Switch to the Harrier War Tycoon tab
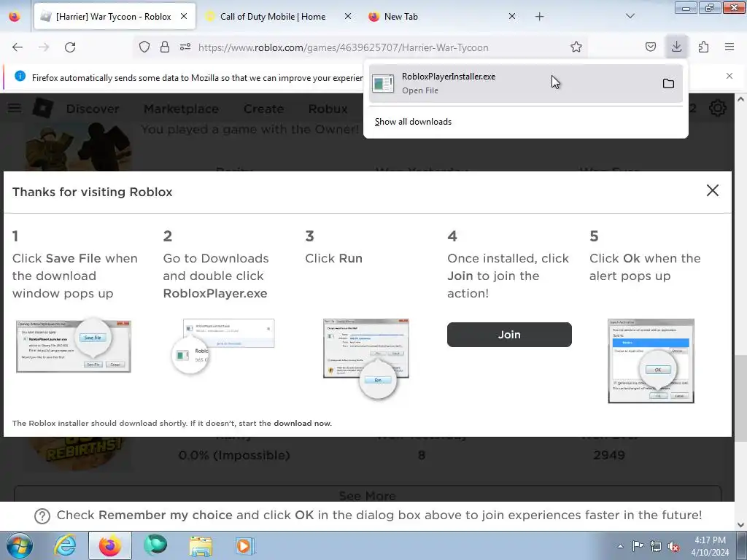 113,16
